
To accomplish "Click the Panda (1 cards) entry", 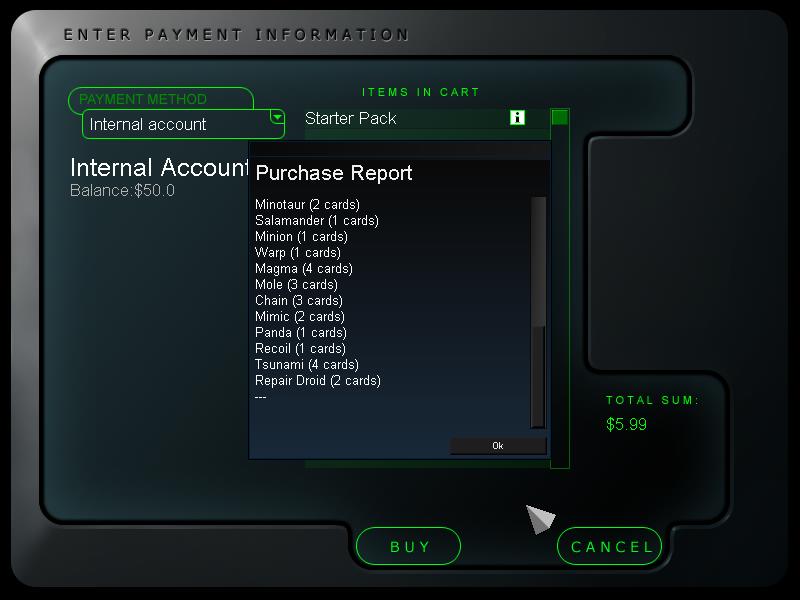I will pos(301,333).
